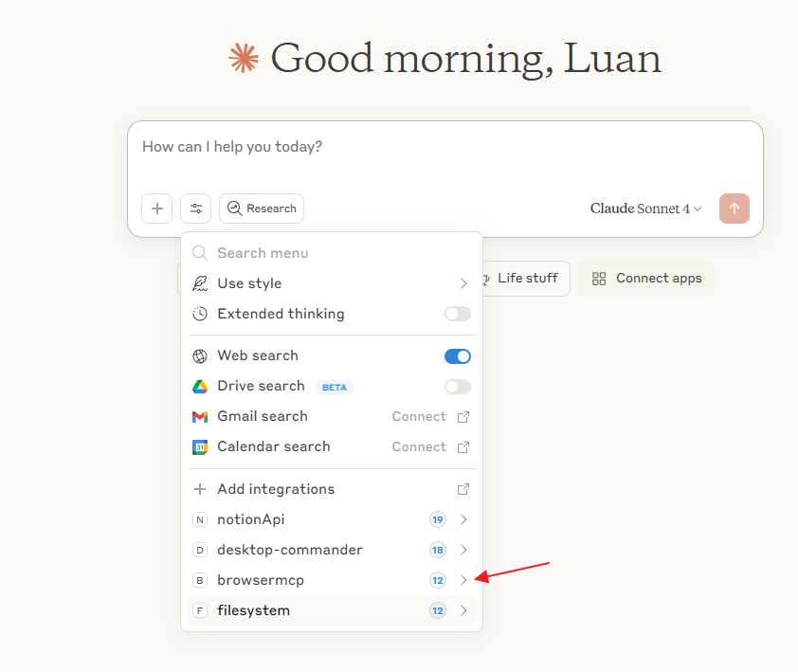Screen dimensions: 798x672
Task: Click the Google Calendar icon
Action: pos(199,447)
